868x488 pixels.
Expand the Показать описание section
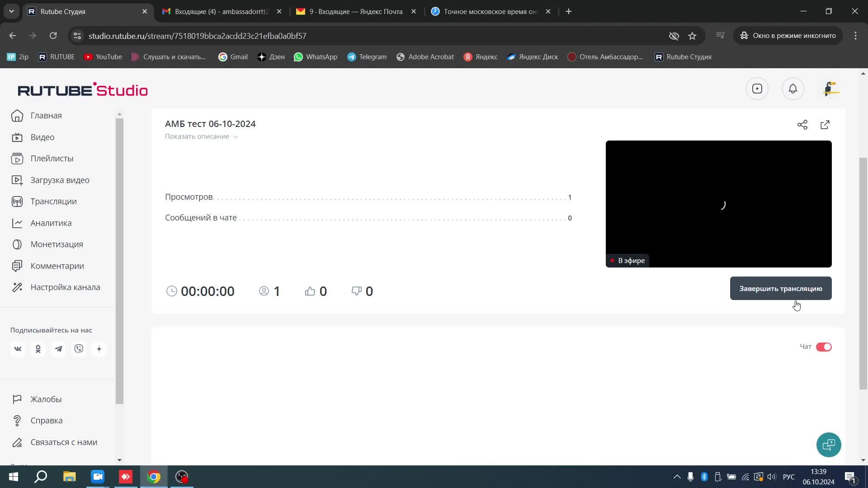[x=202, y=136]
